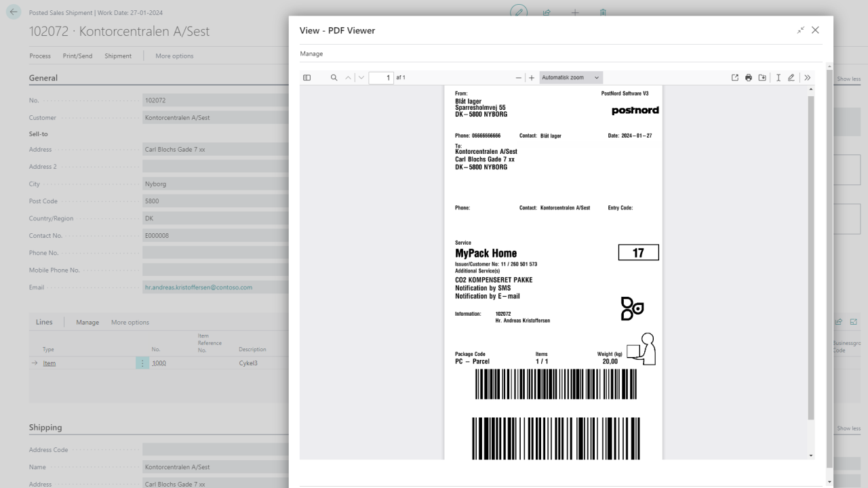Open the Automatisk zoom dropdown
Image resolution: width=868 pixels, height=488 pixels.
pyautogui.click(x=570, y=78)
